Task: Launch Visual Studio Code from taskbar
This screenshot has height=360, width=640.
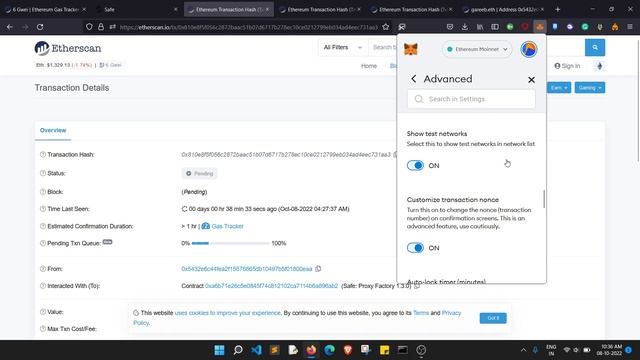Action: 256,350
